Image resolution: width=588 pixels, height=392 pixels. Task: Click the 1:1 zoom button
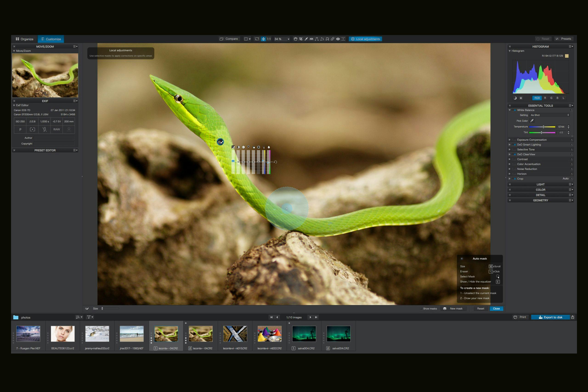pyautogui.click(x=269, y=39)
